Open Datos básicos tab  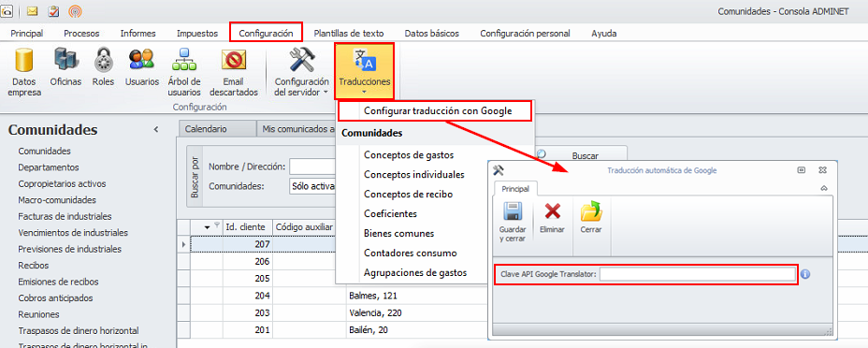[x=432, y=33]
